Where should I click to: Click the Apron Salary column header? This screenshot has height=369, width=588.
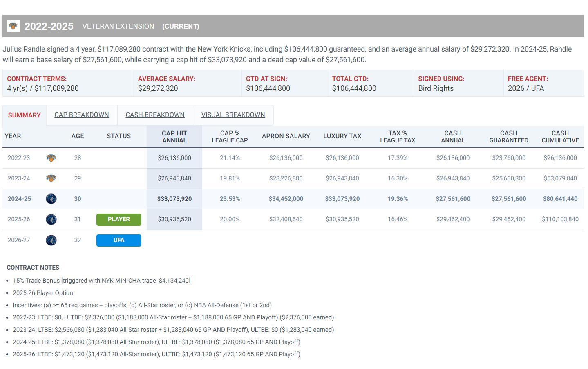tap(286, 136)
